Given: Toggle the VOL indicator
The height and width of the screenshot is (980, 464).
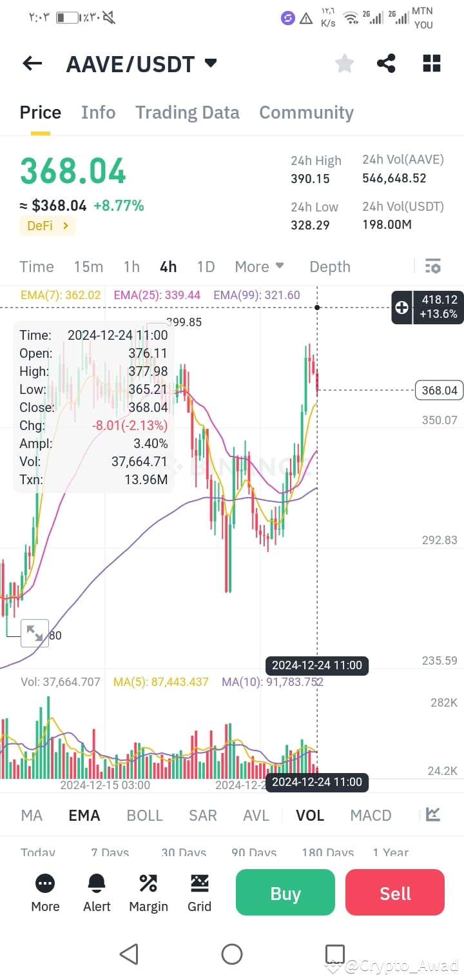Looking at the screenshot, I should pyautogui.click(x=310, y=815).
